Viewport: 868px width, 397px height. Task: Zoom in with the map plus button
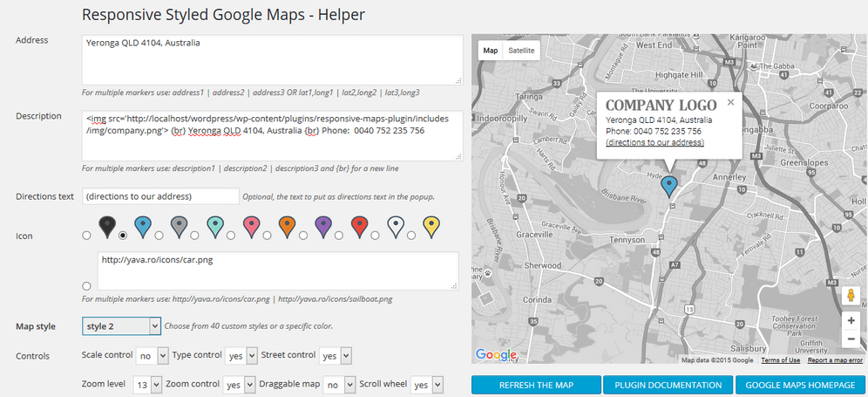(x=851, y=321)
